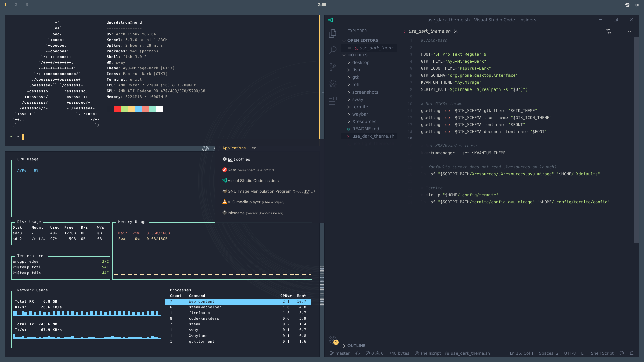Open the Search view in VS Code
This screenshot has height=362, width=644.
tap(332, 50)
